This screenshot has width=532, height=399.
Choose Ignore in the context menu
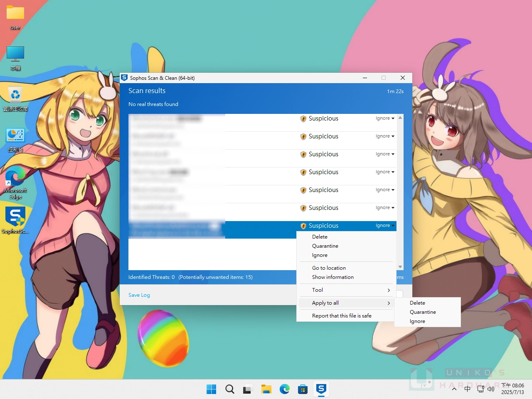tap(346, 255)
